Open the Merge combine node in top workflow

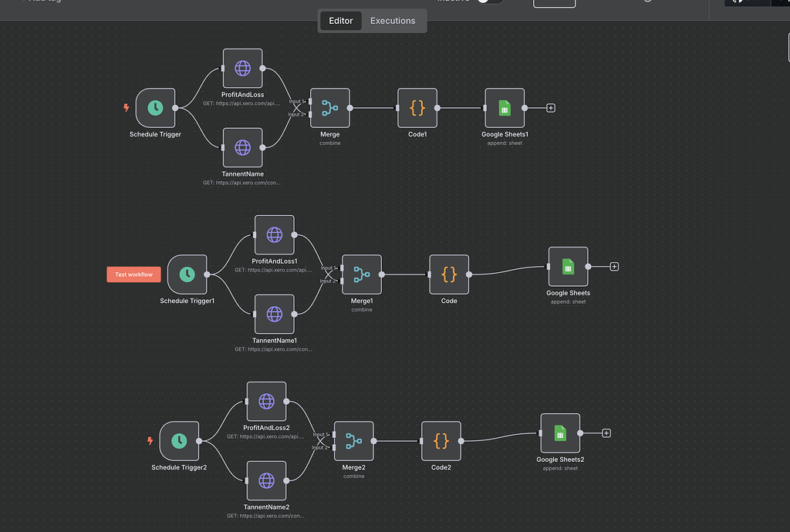(x=329, y=108)
